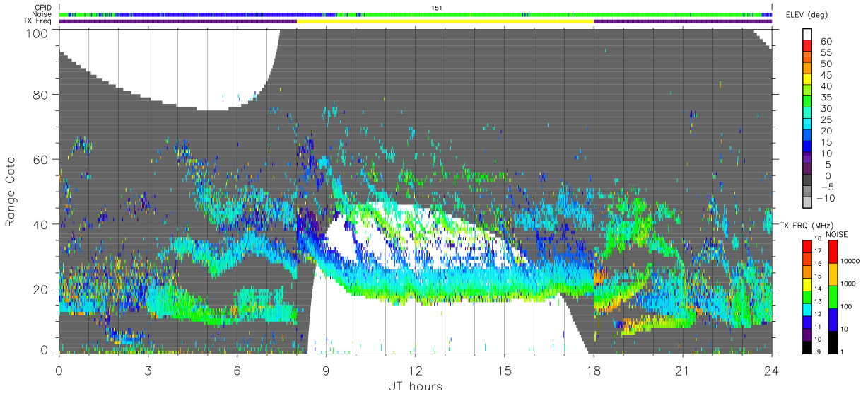Click the '14' tick on TX FRQ bar
Screen dimensions: 868x401
pyautogui.click(x=817, y=289)
